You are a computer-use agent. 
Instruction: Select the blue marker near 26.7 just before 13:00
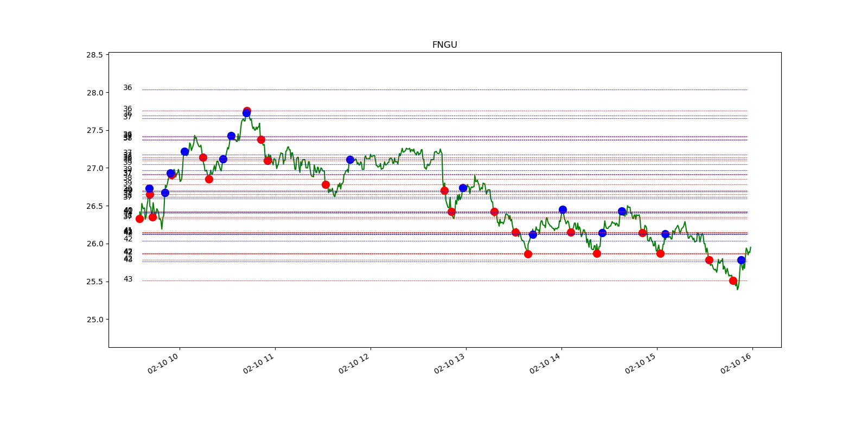[463, 188]
